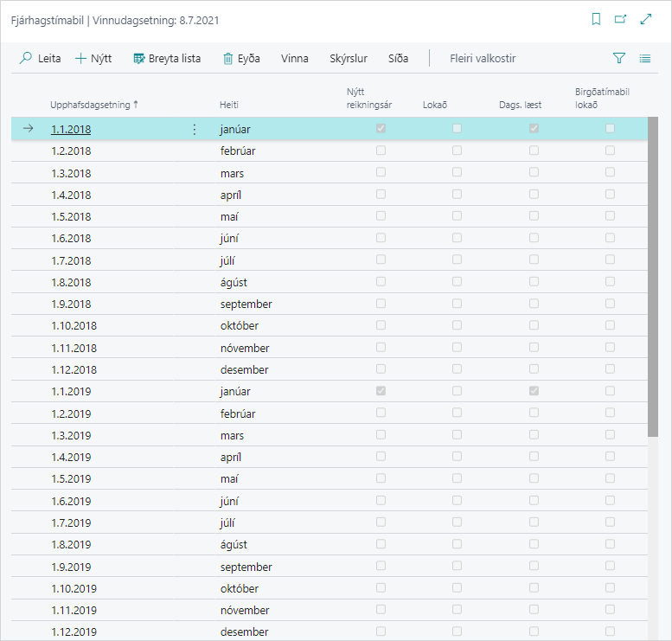Expand page with the diagonal arrows icon
This screenshot has width=672, height=641.
(645, 19)
